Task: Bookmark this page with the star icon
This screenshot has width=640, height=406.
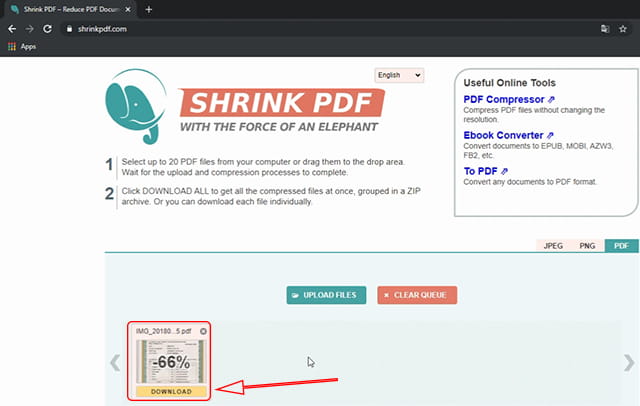Action: pos(623,29)
